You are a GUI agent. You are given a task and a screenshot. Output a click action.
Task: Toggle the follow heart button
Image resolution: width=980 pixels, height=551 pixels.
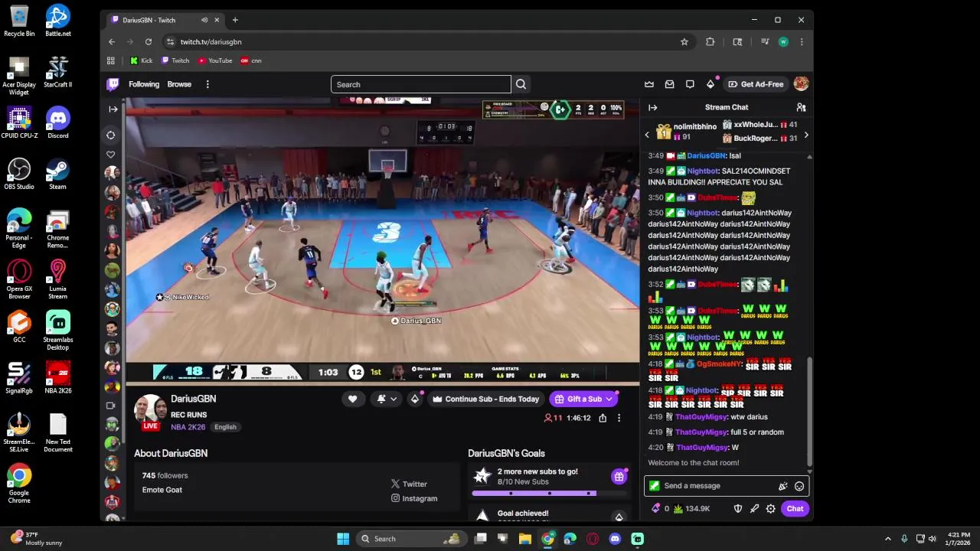coord(352,399)
